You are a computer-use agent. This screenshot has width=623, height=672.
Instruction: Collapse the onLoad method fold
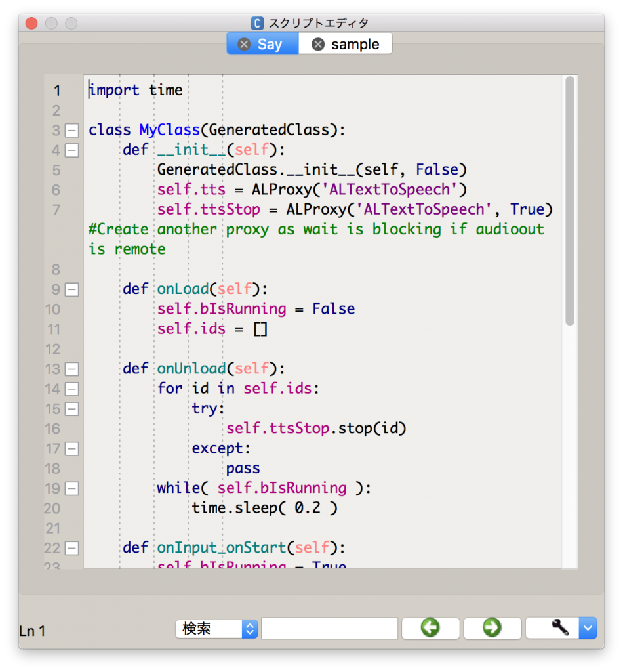click(x=72, y=289)
